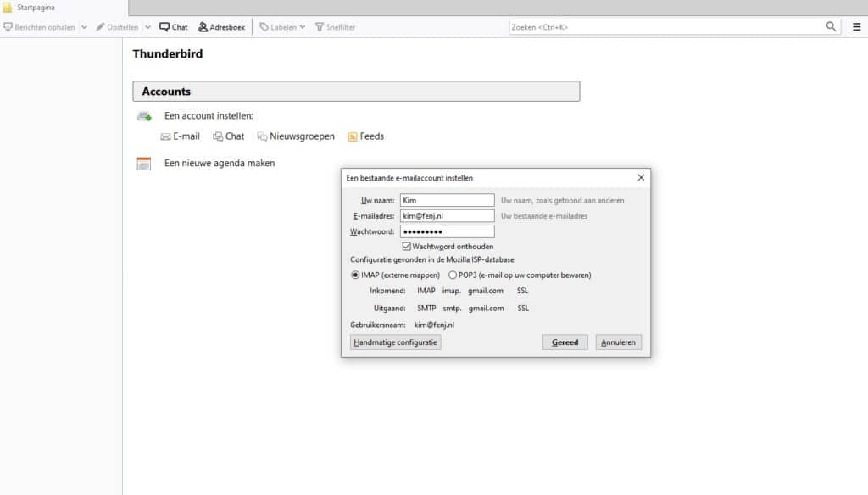Expand the Berichten ophalen dropdown arrow

click(x=84, y=27)
